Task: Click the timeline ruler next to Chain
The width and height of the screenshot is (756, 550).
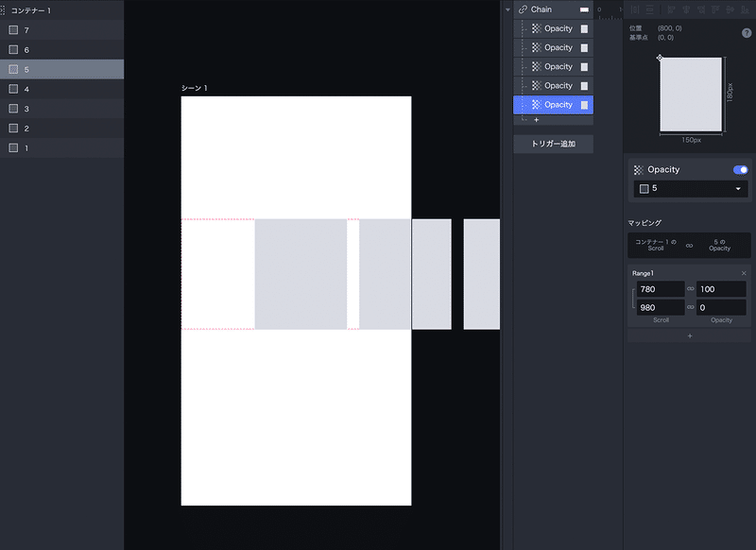Action: 610,9
